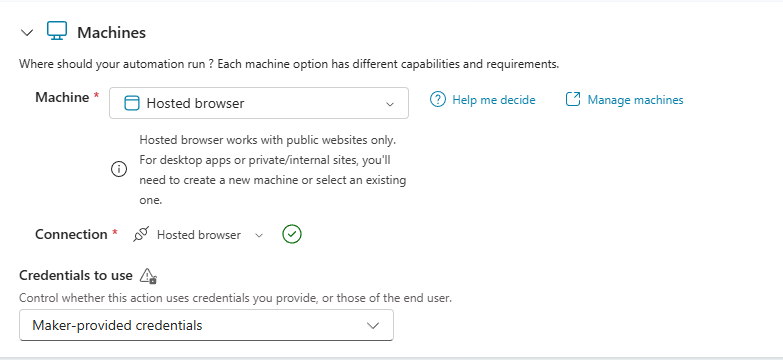Click the Credentials warning lock icon
Viewport: 783px width, 360px height.
click(148, 276)
